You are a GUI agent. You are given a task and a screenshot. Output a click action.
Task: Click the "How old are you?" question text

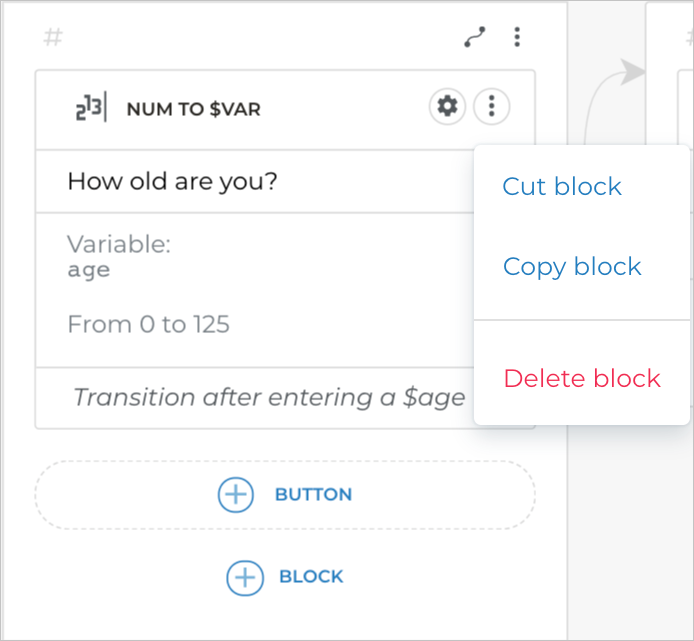coord(172,181)
